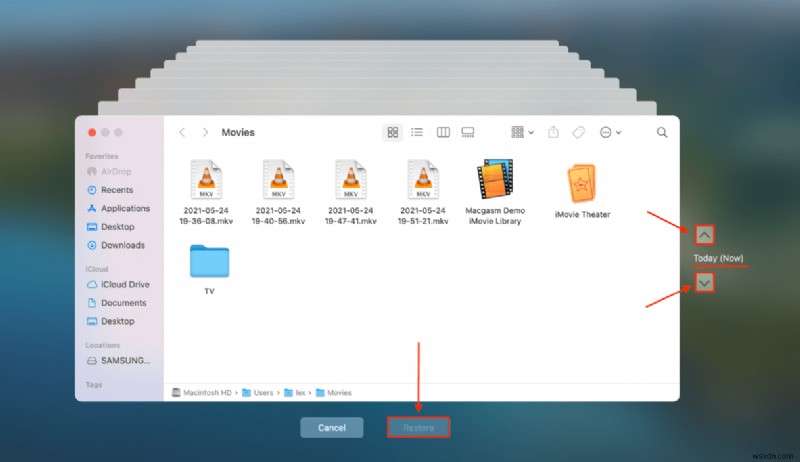Click lex folder in path bar

[x=295, y=393]
